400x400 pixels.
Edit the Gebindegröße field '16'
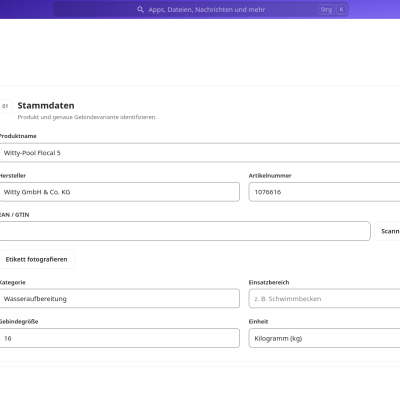point(119,338)
